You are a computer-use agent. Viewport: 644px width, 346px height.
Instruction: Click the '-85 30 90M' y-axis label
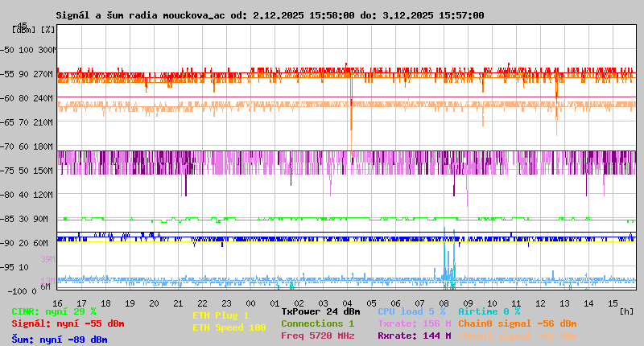(25, 219)
